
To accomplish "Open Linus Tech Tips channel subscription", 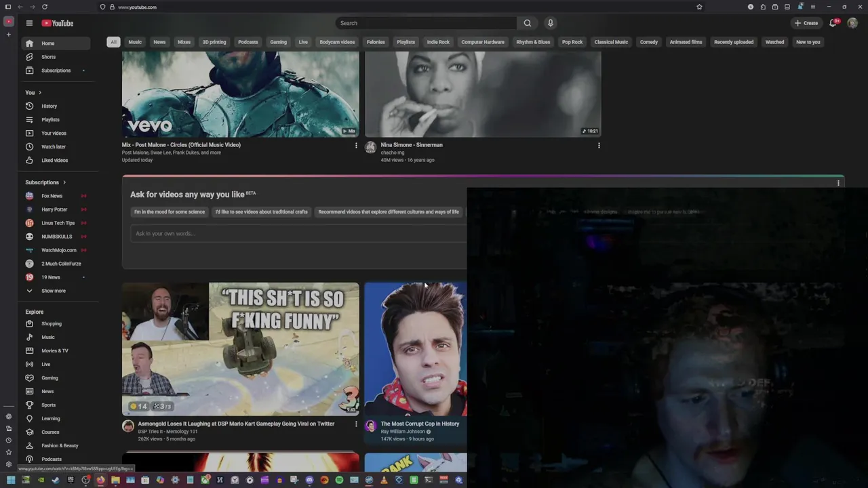I will pyautogui.click(x=54, y=223).
